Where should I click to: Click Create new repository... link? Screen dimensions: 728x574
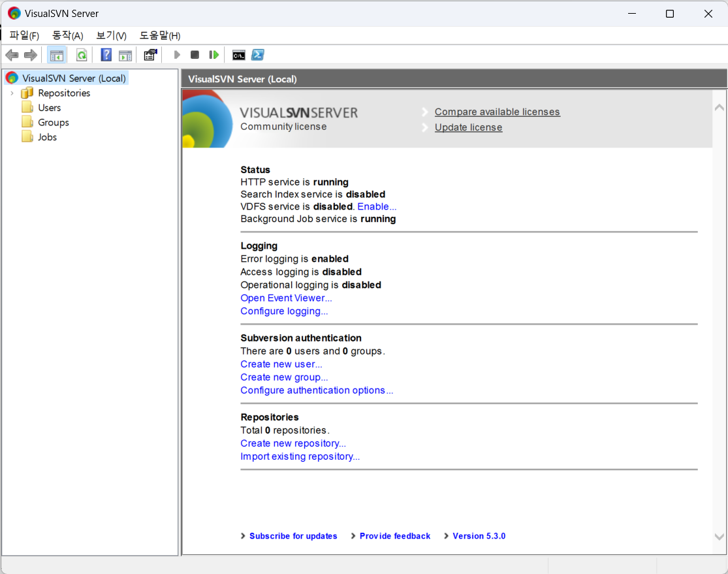[293, 443]
